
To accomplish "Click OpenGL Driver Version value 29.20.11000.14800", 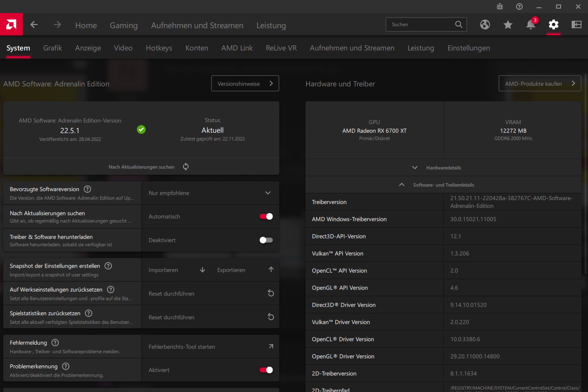I will pos(475,356).
